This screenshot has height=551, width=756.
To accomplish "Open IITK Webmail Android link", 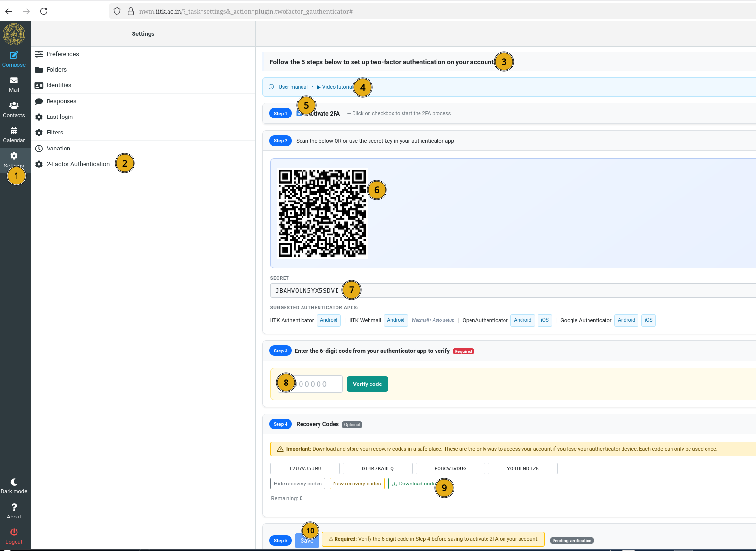I will coord(396,320).
